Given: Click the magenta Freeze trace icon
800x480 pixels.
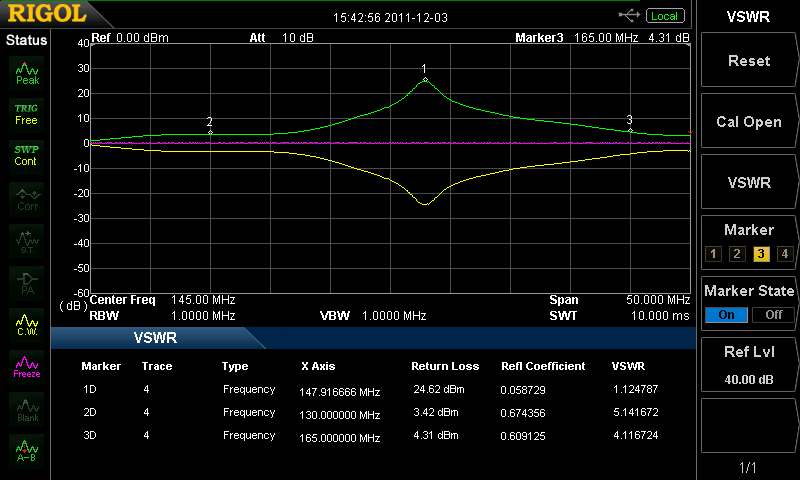Looking at the screenshot, I should 27,365.
